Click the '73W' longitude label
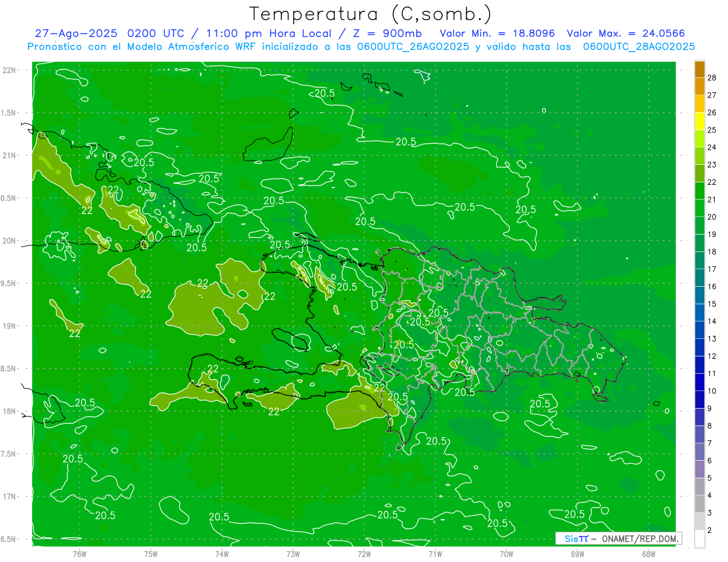Viewport: 728px width, 562px height. tap(293, 554)
